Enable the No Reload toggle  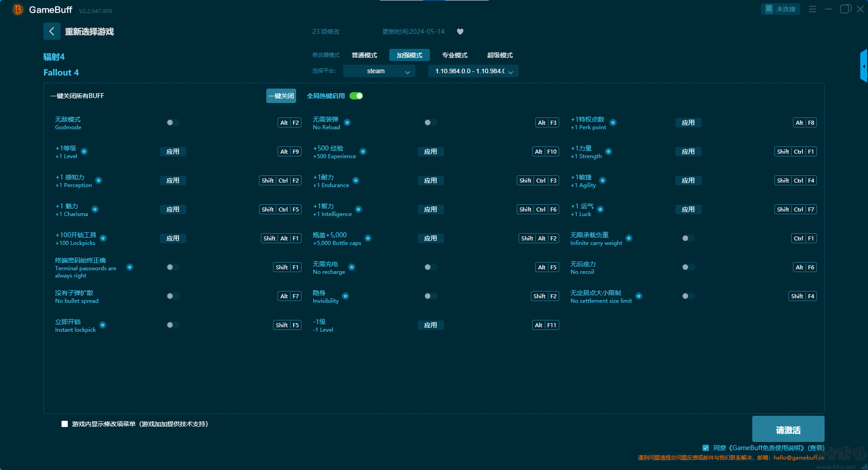pos(430,122)
